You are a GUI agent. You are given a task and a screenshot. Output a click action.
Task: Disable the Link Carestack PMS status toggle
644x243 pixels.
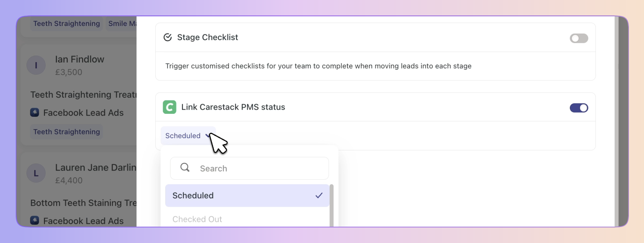tap(579, 108)
